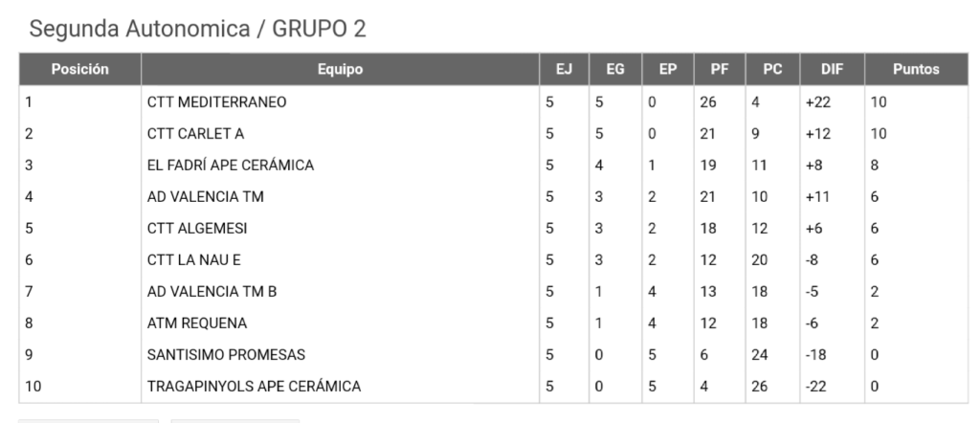Click CTT LA NAU E entry
The width and height of the screenshot is (980, 423).
(193, 260)
